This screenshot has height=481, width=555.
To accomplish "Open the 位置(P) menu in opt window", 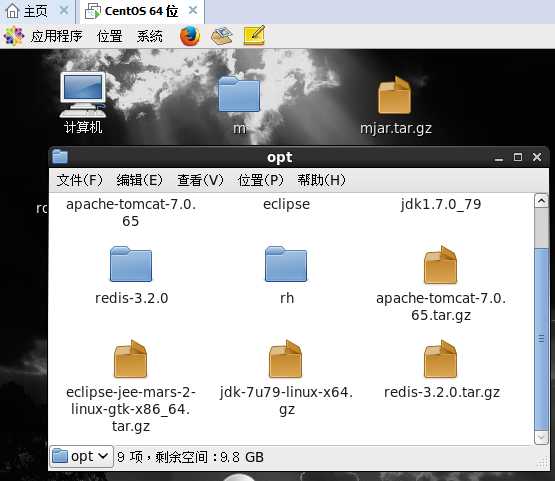I will tap(261, 180).
